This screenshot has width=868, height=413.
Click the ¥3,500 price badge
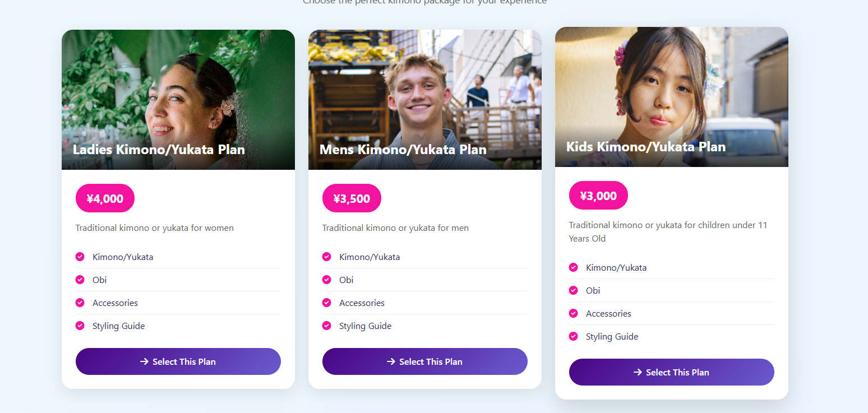[x=352, y=198]
